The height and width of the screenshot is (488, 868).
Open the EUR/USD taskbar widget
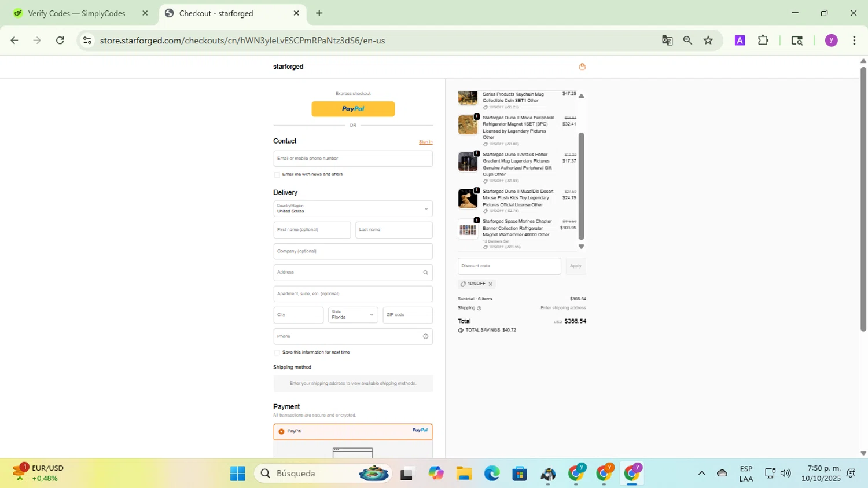click(x=38, y=473)
